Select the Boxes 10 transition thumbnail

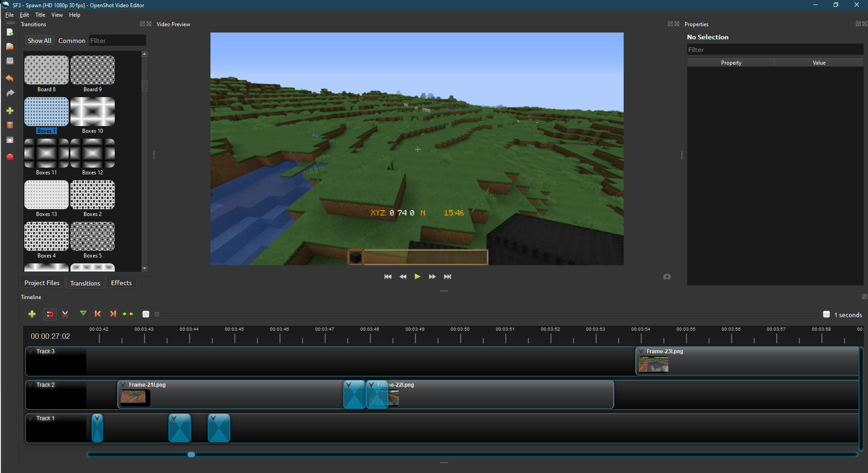pyautogui.click(x=92, y=111)
